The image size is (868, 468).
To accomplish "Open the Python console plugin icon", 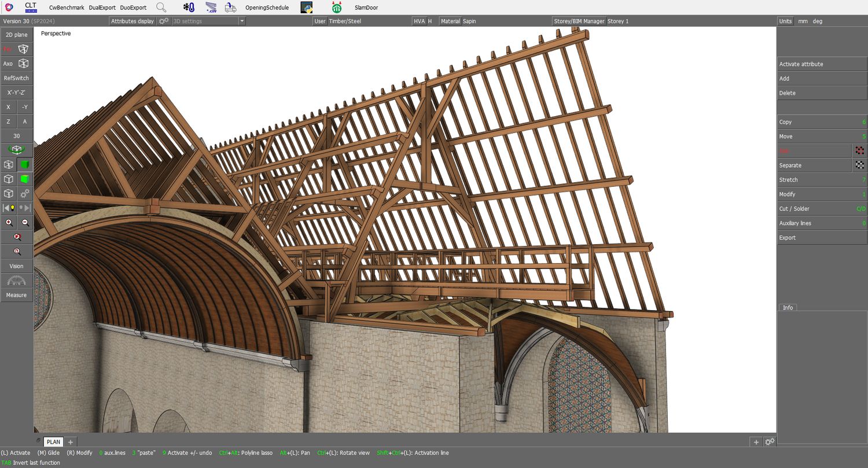I will [x=307, y=8].
